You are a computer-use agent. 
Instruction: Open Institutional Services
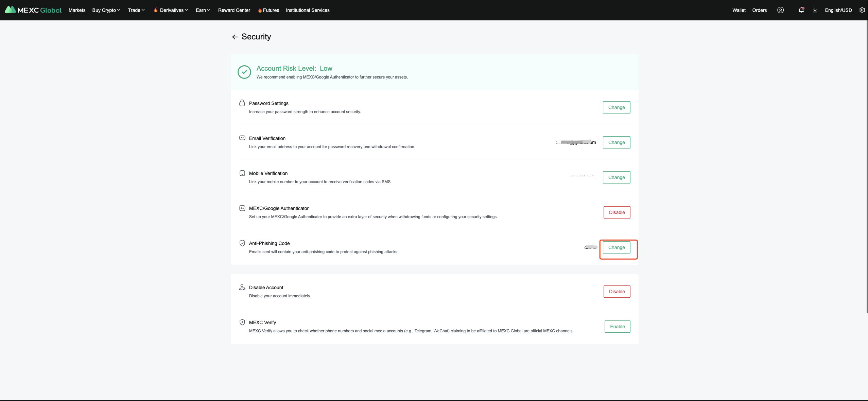(x=308, y=10)
